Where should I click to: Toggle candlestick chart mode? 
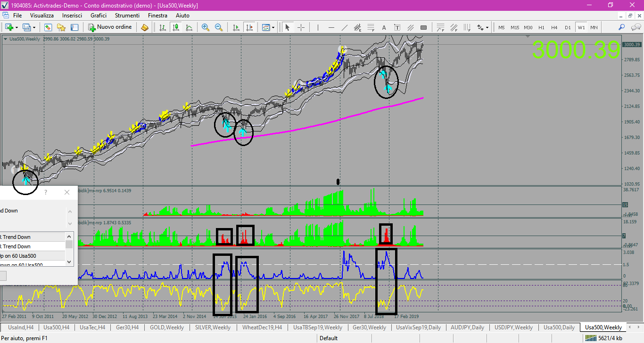(x=176, y=27)
